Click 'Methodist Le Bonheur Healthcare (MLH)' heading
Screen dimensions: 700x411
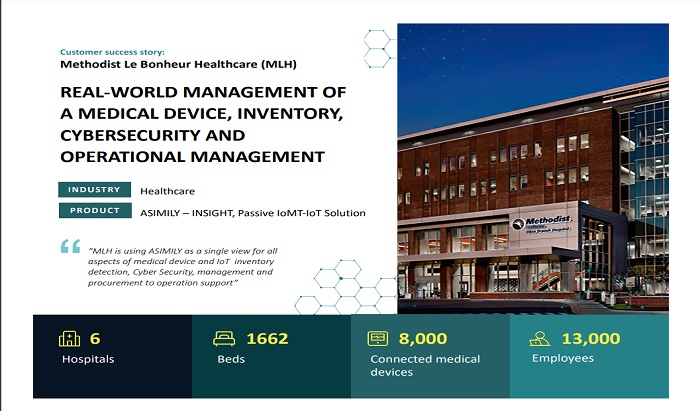[x=179, y=64]
